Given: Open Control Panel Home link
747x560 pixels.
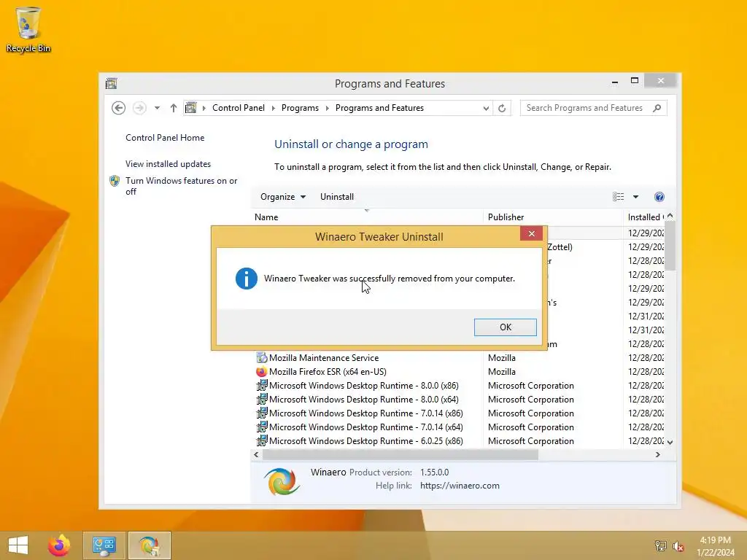Looking at the screenshot, I should tap(165, 138).
